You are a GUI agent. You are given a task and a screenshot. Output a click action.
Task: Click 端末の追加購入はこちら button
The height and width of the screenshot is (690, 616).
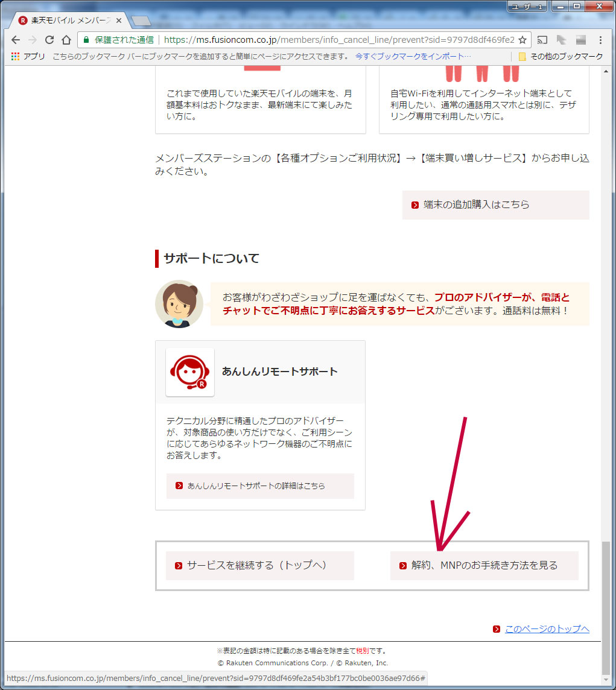(495, 205)
